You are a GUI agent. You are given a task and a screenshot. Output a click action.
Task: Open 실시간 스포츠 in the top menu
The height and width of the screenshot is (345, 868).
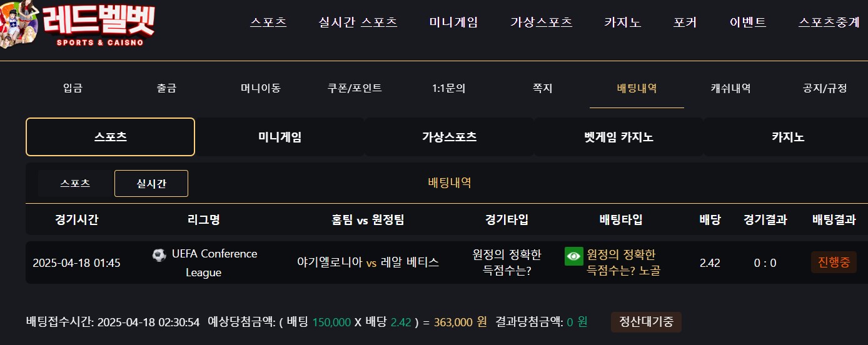point(358,22)
